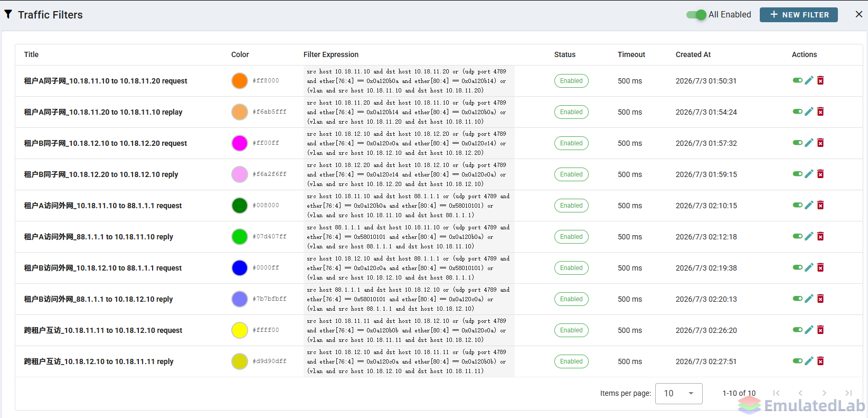The width and height of the screenshot is (868, 418).
Task: Open the Items per page dropdown
Action: (x=678, y=393)
